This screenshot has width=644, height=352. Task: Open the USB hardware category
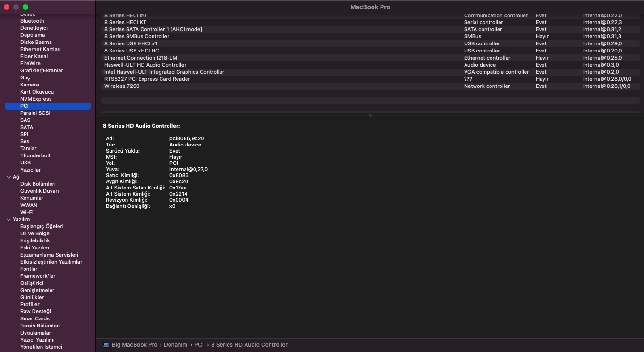25,163
